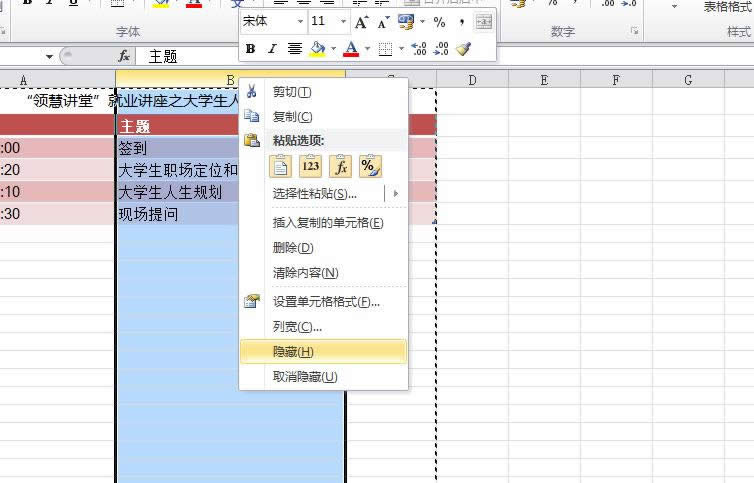The width and height of the screenshot is (754, 483).
Task: Click paste values 123 option icon
Action: [310, 166]
